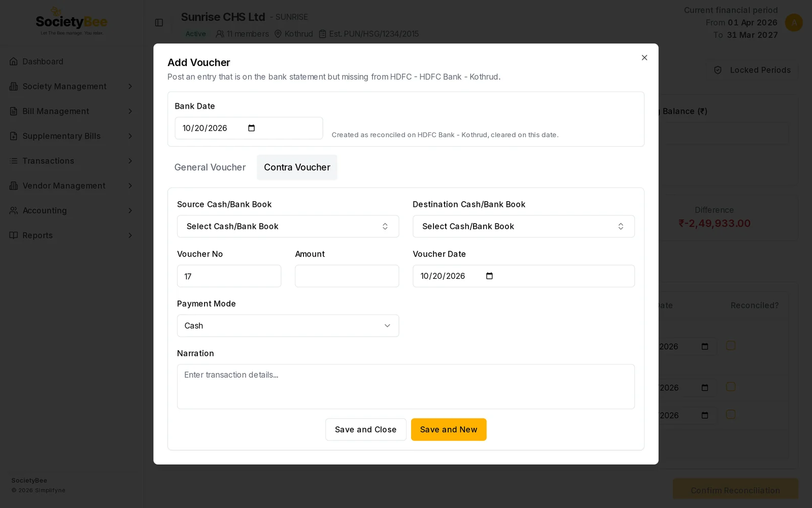Click the registration clipboard icon
This screenshot has height=508, width=812.
coord(322,34)
